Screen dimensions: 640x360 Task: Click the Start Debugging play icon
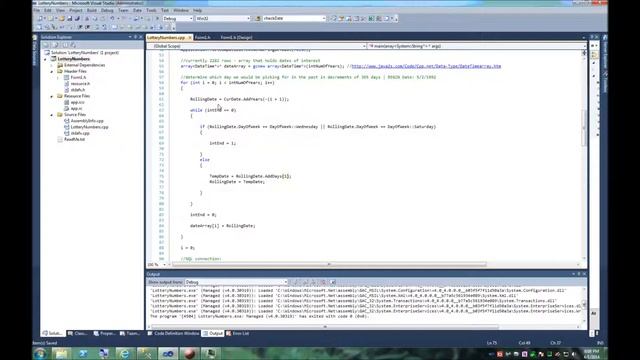[x=157, y=18]
